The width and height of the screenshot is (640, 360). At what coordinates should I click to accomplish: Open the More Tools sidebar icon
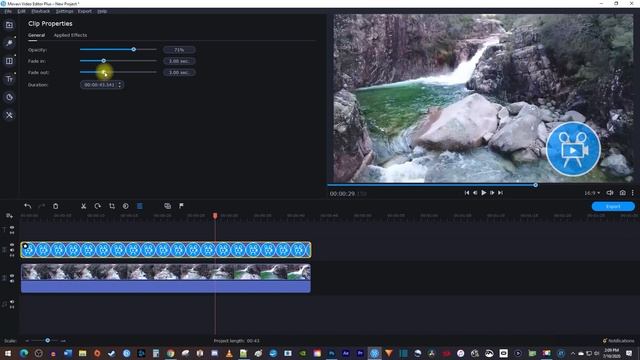pyautogui.click(x=9, y=116)
